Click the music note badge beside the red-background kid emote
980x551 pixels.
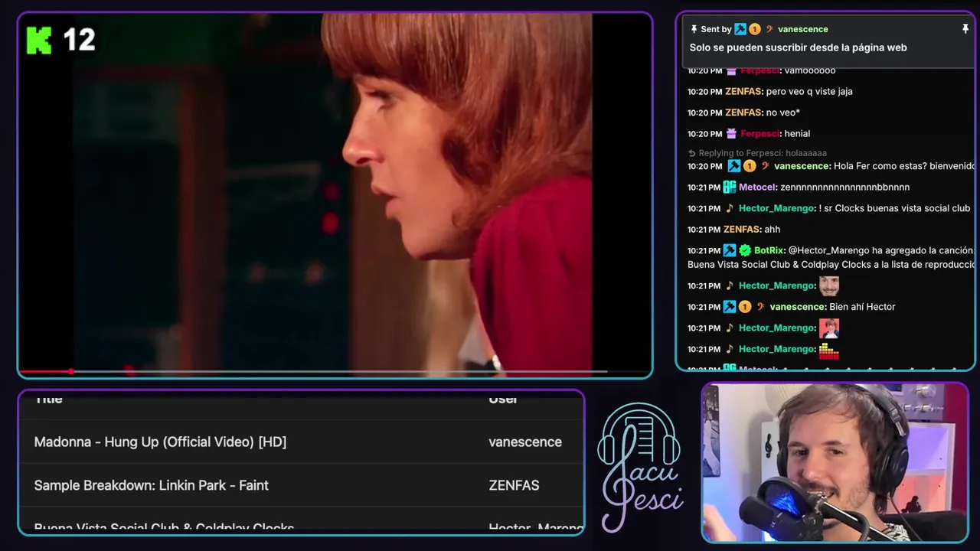[730, 328]
